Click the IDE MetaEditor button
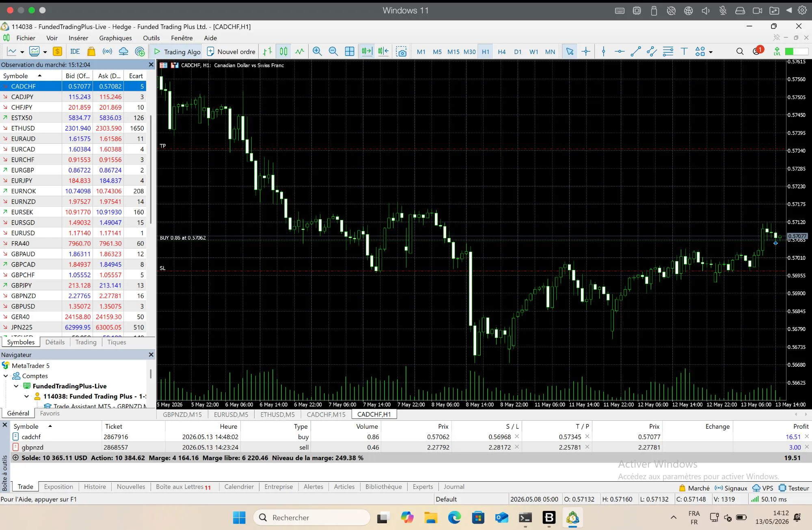The image size is (812, 530). coord(75,52)
